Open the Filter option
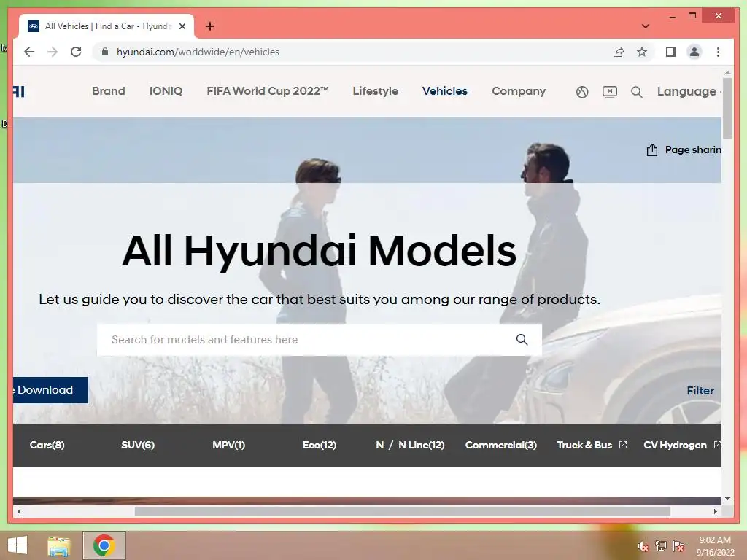 (x=700, y=391)
